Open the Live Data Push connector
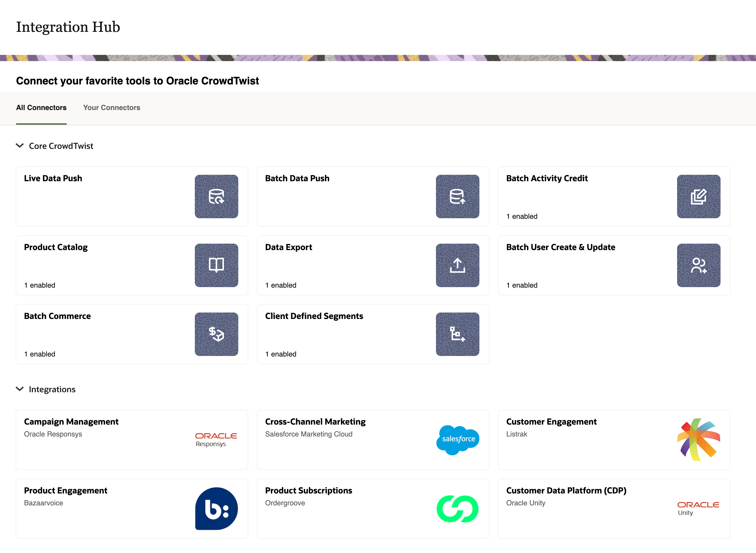This screenshot has width=756, height=553. pyautogui.click(x=132, y=197)
